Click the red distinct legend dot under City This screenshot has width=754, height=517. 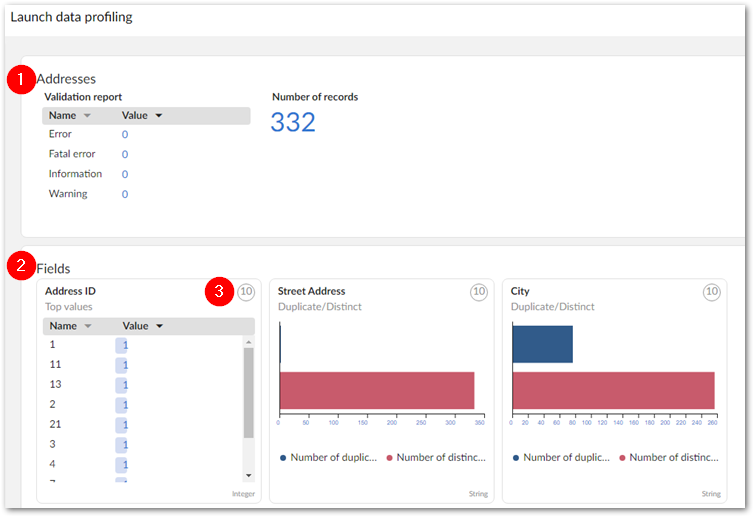point(622,458)
